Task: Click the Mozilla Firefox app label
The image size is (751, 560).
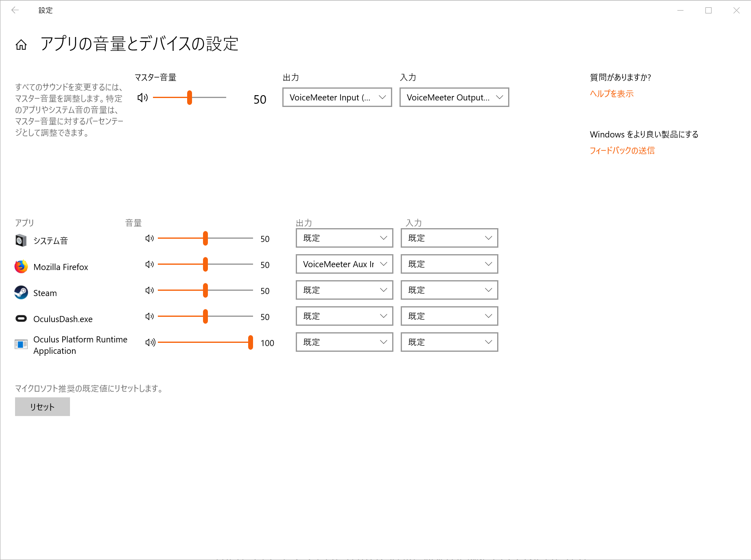Action: pyautogui.click(x=61, y=267)
